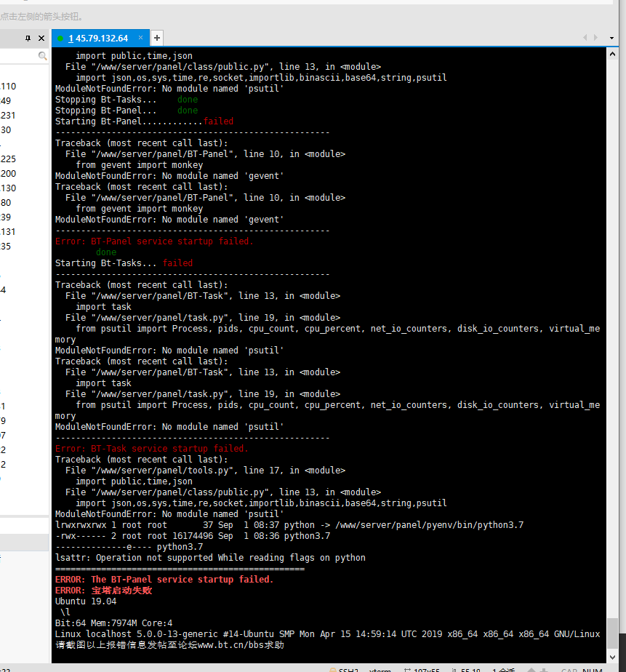Viewport: 626px width, 672px height.
Task: Click terminal scrollbar down arrow
Action: tap(612, 657)
